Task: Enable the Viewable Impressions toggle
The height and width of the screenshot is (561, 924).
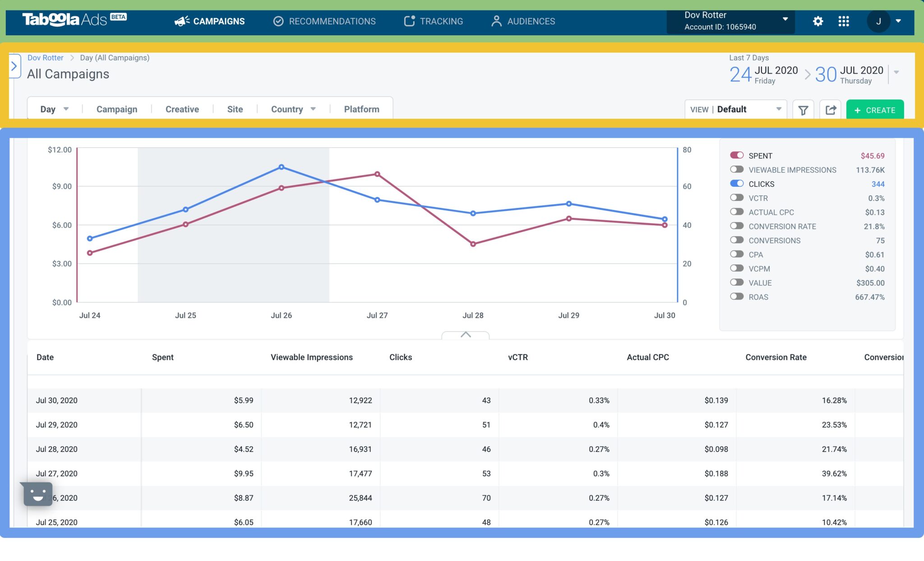Action: tap(737, 170)
